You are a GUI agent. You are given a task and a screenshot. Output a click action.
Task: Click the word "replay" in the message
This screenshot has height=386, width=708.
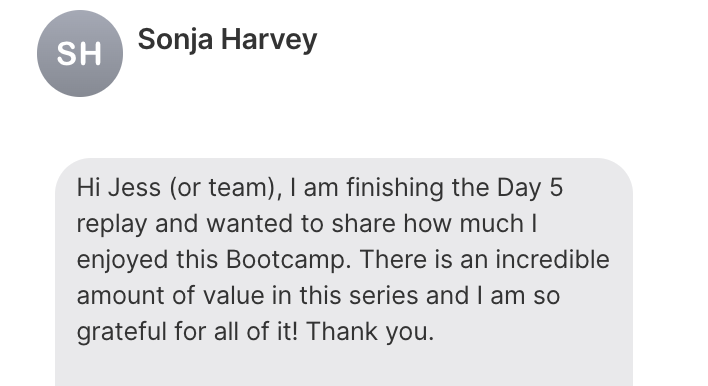112,225
